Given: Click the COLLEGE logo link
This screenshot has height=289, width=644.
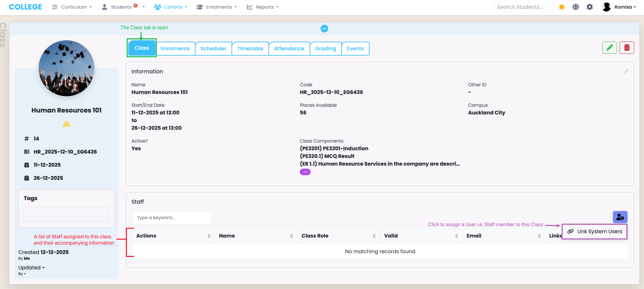Looking at the screenshot, I should tap(25, 7).
